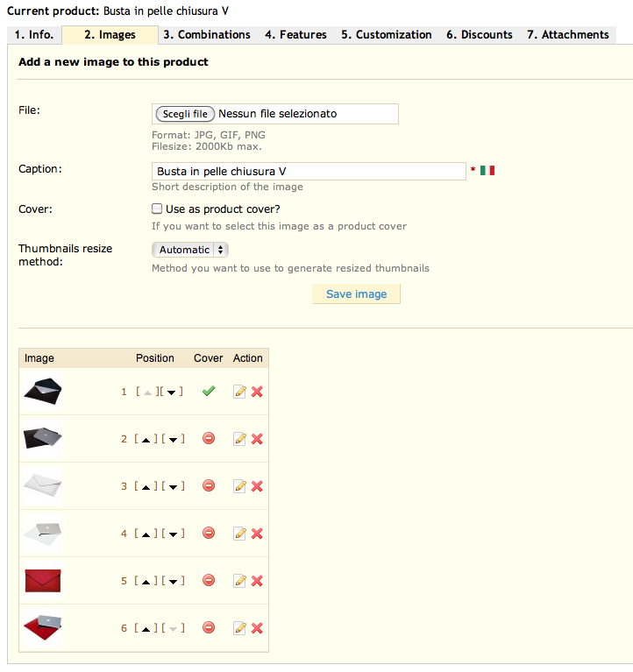
Task: Click the red envelope with laptop thumbnail, row 6
Action: [x=43, y=628]
